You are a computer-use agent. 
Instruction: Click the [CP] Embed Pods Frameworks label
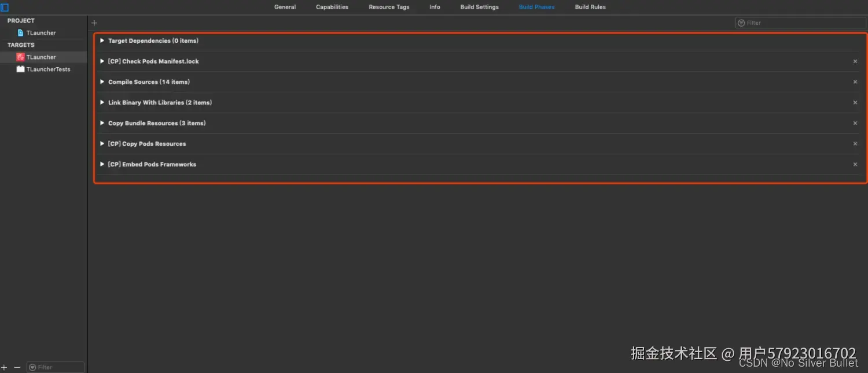point(152,164)
